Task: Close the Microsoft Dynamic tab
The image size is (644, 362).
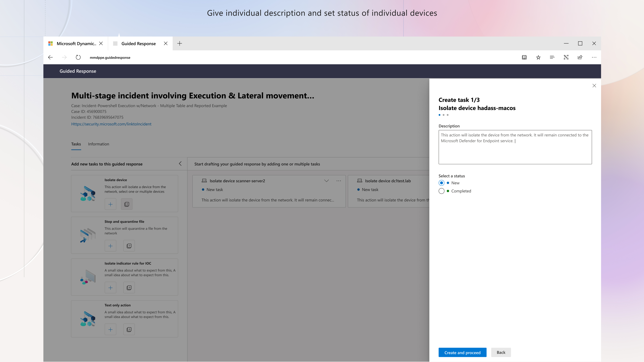Action: [101, 43]
